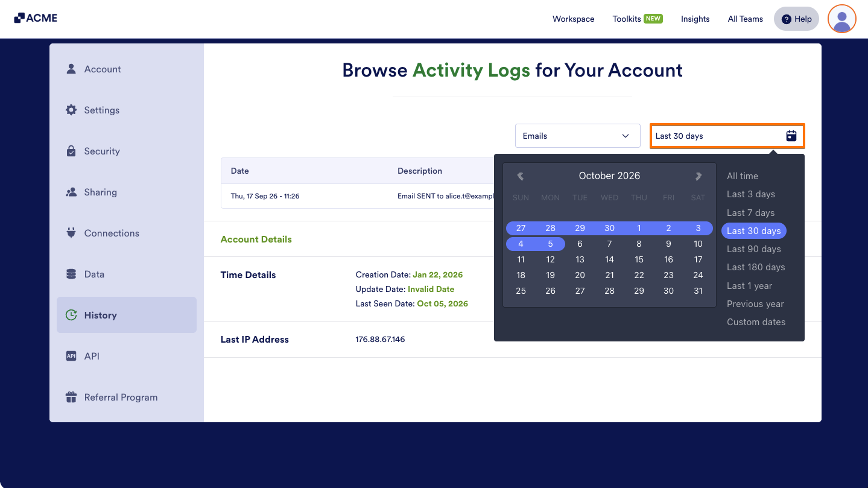This screenshot has height=488, width=868.
Task: Select the Custom dates option
Action: click(x=756, y=322)
